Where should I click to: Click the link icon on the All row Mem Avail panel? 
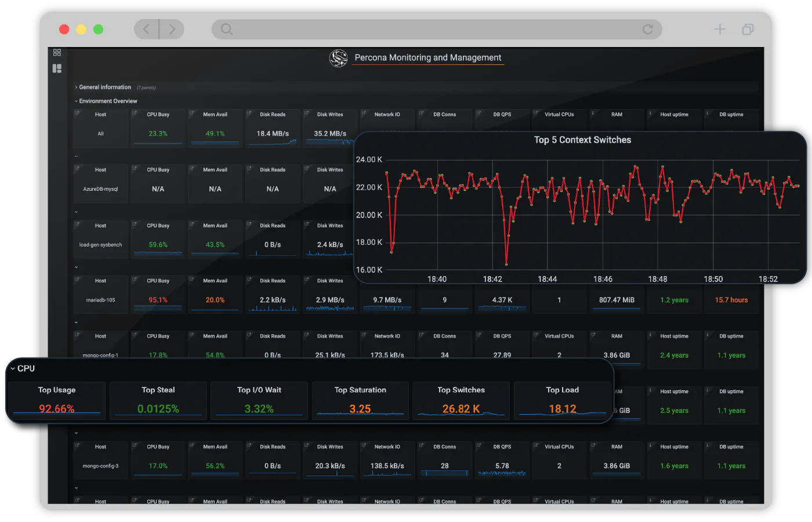[192, 113]
